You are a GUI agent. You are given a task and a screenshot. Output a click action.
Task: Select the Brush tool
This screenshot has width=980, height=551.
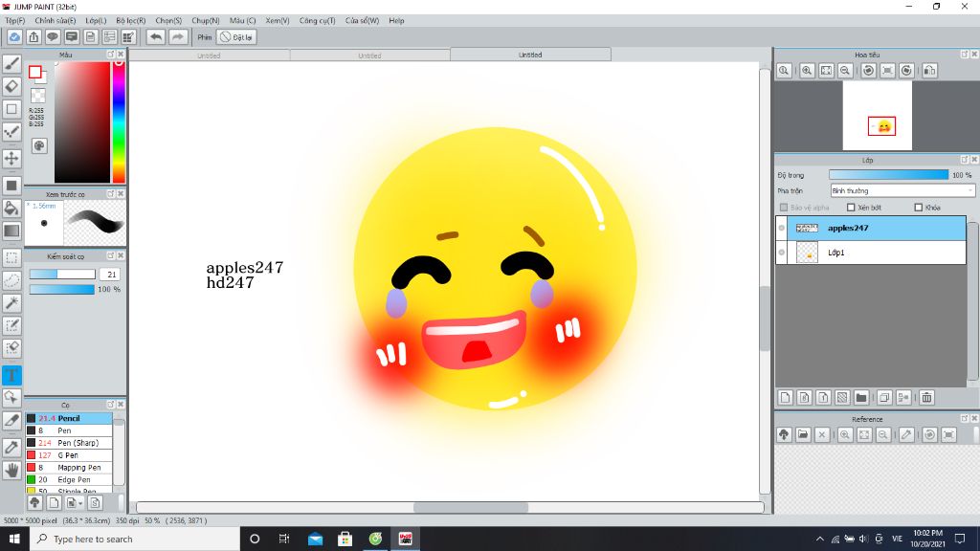tap(11, 64)
